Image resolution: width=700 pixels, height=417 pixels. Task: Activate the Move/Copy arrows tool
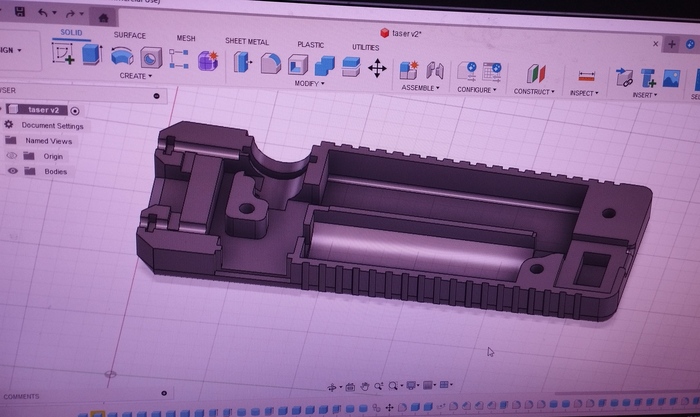(x=377, y=68)
